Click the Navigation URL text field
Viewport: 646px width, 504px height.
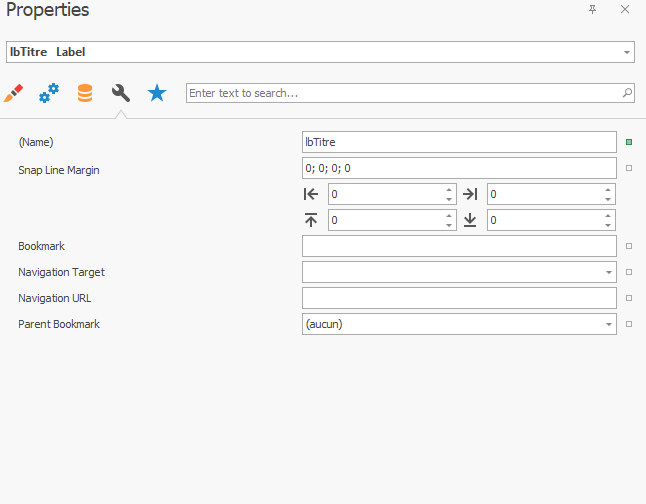pos(459,298)
